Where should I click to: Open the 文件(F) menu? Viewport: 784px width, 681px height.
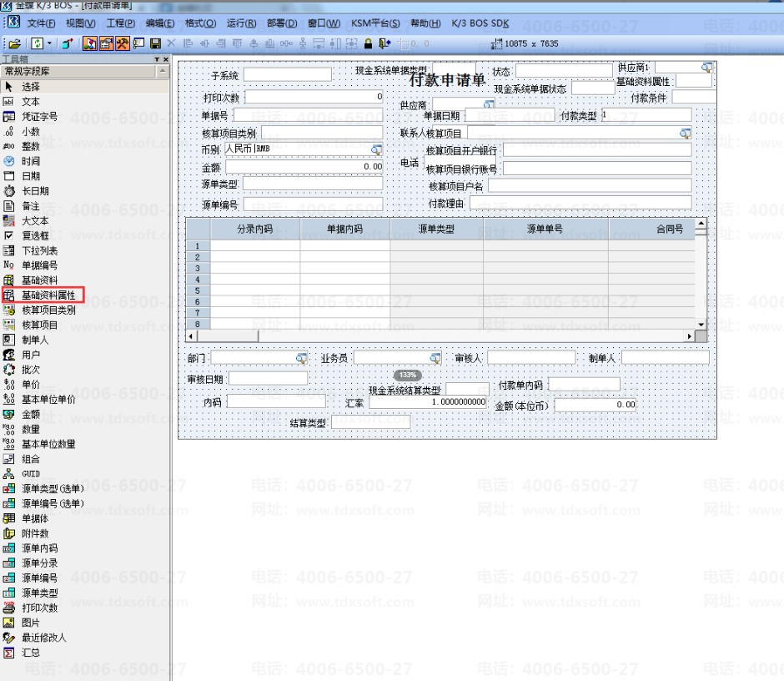[41, 23]
